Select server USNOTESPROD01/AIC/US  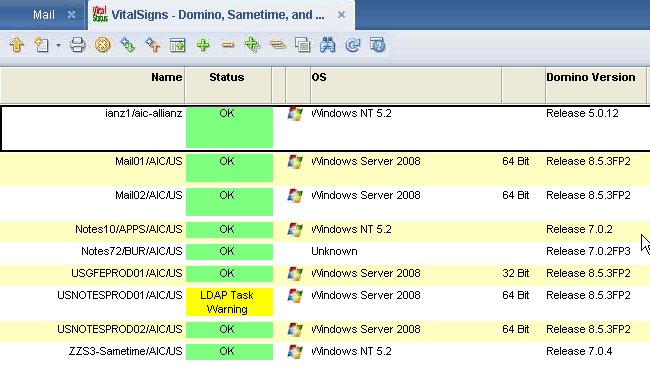(119, 295)
